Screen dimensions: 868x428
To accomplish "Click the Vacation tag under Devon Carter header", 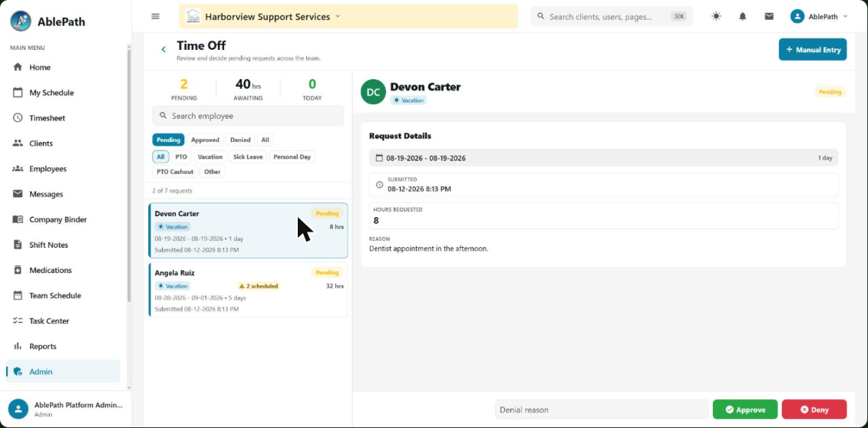I will click(x=408, y=100).
